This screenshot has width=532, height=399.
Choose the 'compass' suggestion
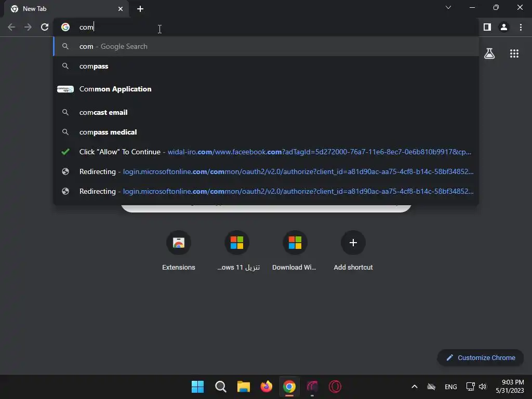(266, 66)
